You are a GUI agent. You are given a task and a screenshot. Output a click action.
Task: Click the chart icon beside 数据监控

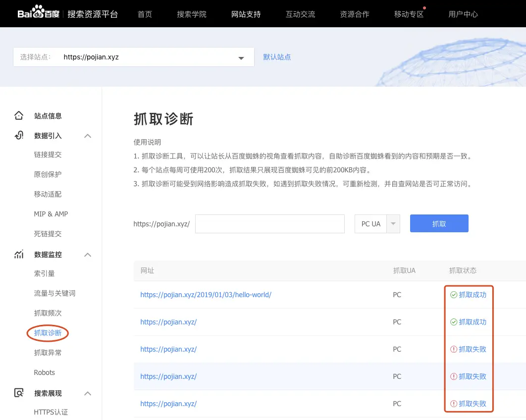pyautogui.click(x=19, y=254)
